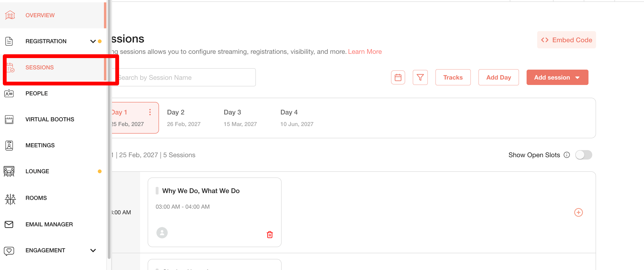644x270 pixels.
Task: Click the Add session button
Action: 557,77
